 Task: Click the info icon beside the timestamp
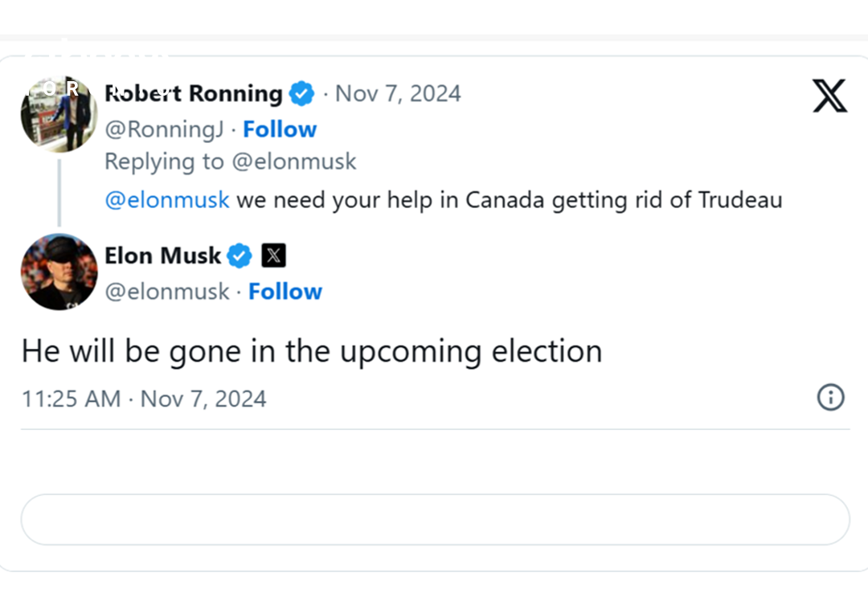click(830, 397)
